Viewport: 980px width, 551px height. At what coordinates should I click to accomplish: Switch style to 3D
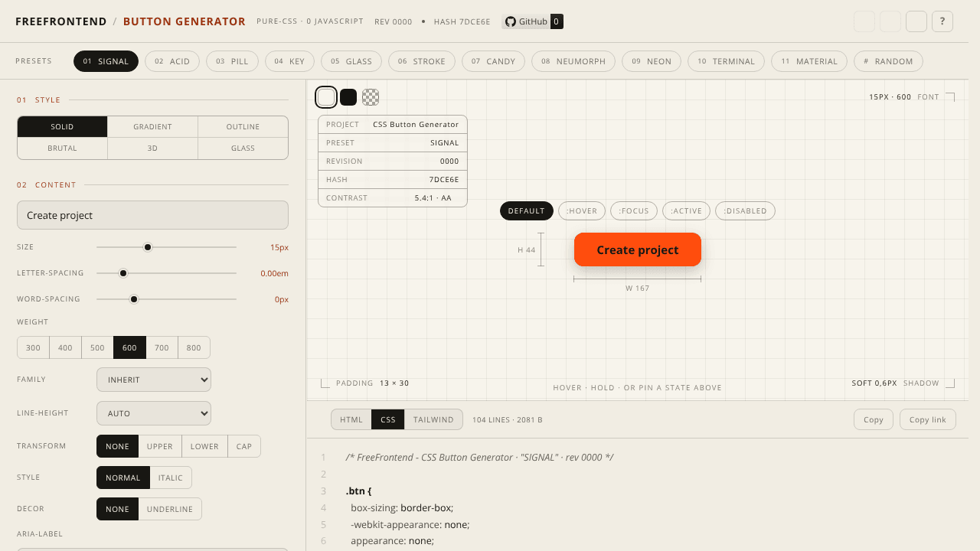tap(152, 148)
